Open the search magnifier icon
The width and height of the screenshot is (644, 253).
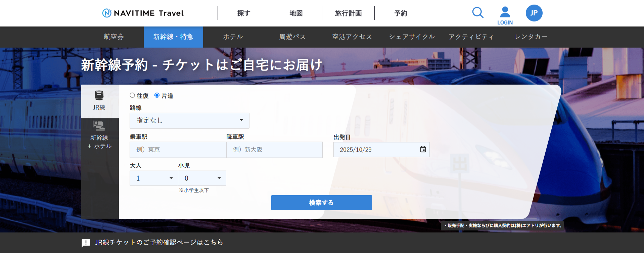click(x=477, y=13)
